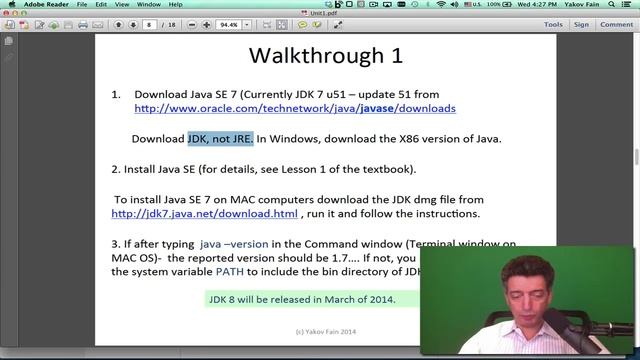Click the clock showing Wed 4:27 PM
The image size is (640, 360).
click(x=537, y=4)
